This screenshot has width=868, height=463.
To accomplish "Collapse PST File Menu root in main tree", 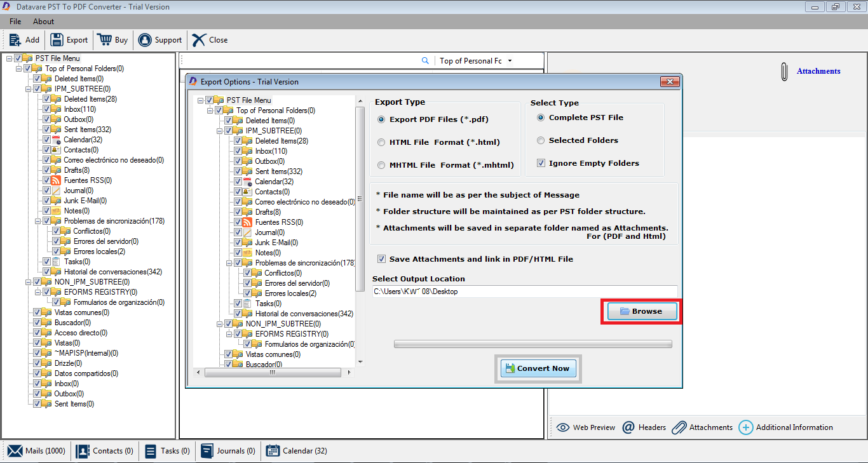I will 9,58.
